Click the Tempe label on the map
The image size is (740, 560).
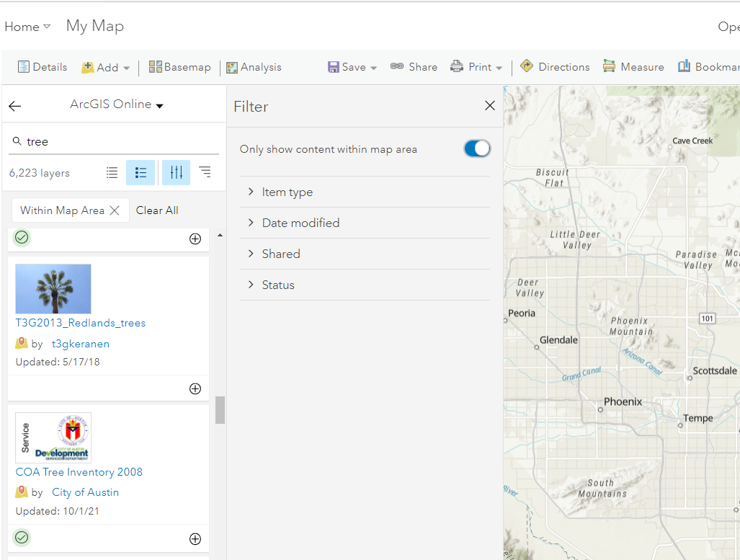[698, 418]
